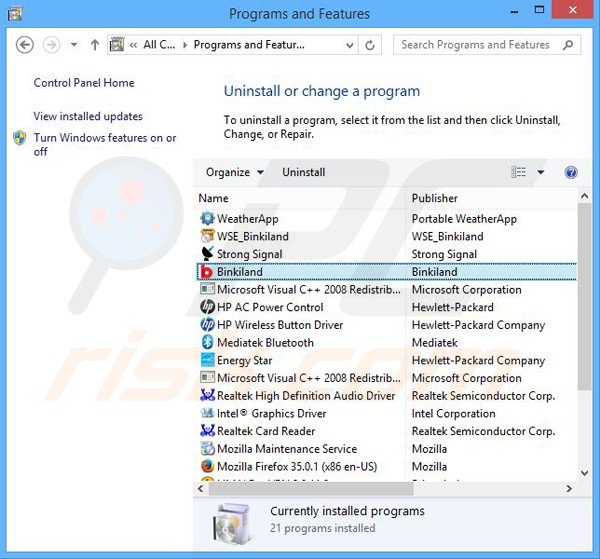Click the Mozilla Maintenance Service icon
The height and width of the screenshot is (559, 600).
[x=207, y=448]
